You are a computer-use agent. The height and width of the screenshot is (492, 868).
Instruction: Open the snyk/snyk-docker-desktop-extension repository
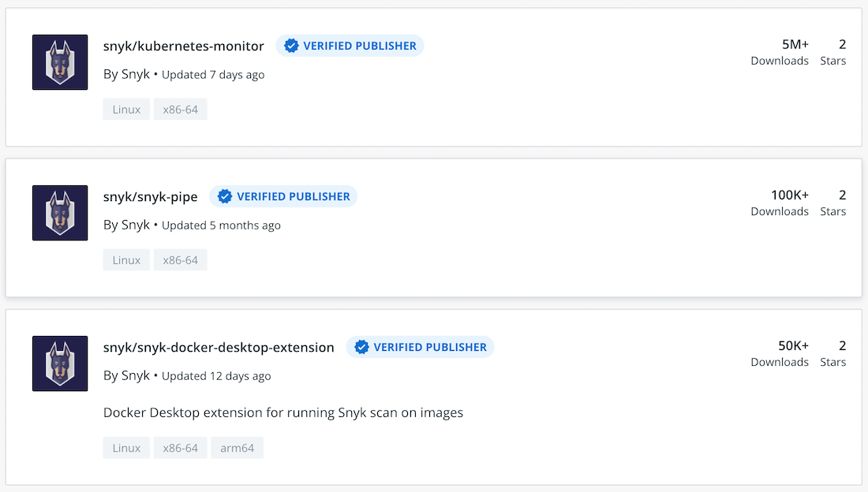click(x=219, y=347)
